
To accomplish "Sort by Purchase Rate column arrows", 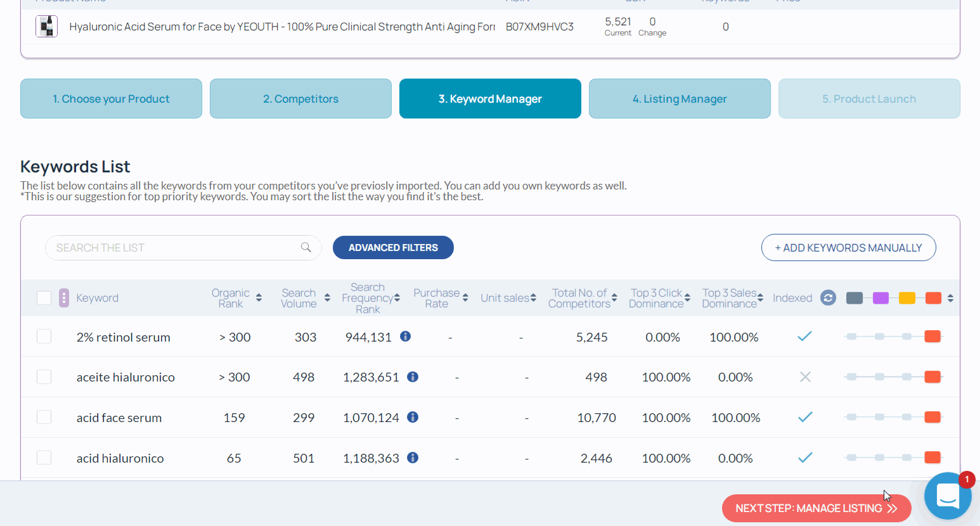I will pyautogui.click(x=465, y=298).
